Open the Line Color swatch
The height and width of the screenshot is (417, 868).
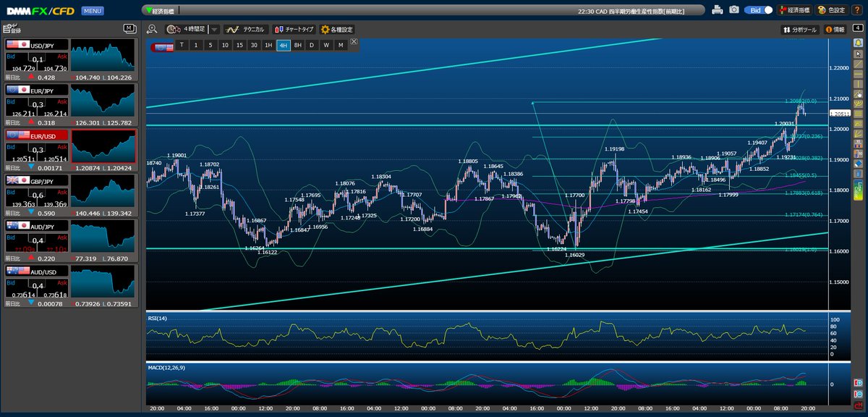(858, 189)
